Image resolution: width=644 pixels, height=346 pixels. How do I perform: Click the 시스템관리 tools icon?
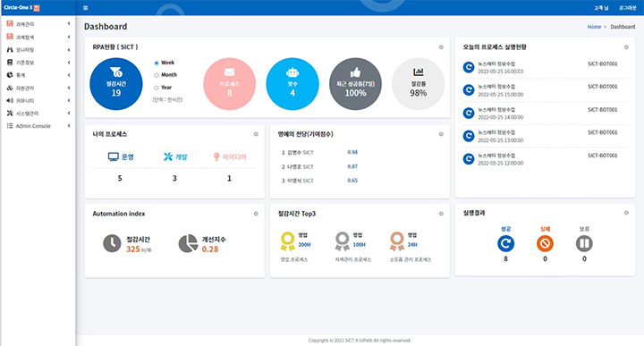click(x=10, y=113)
